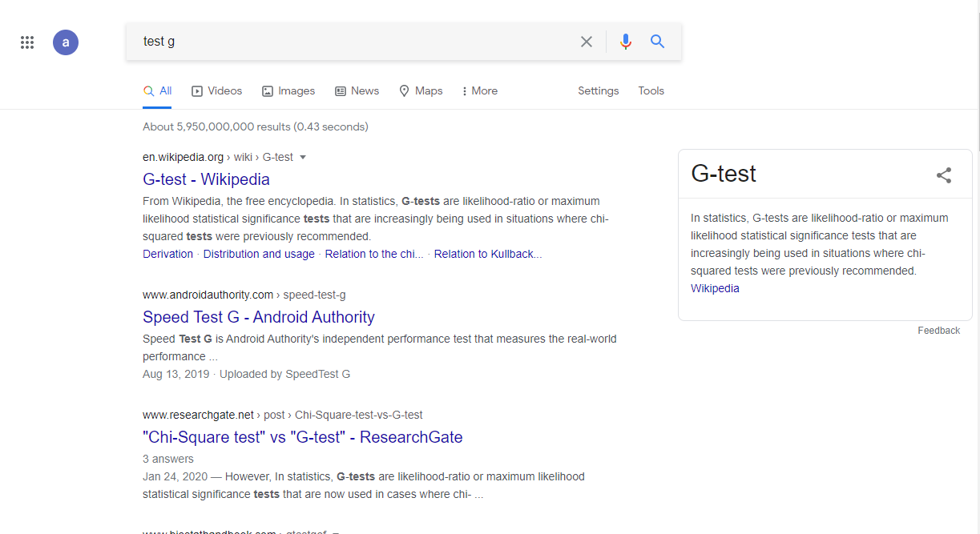Open 'Speed Test G - Android Authority' result
The image size is (980, 534).
point(259,317)
